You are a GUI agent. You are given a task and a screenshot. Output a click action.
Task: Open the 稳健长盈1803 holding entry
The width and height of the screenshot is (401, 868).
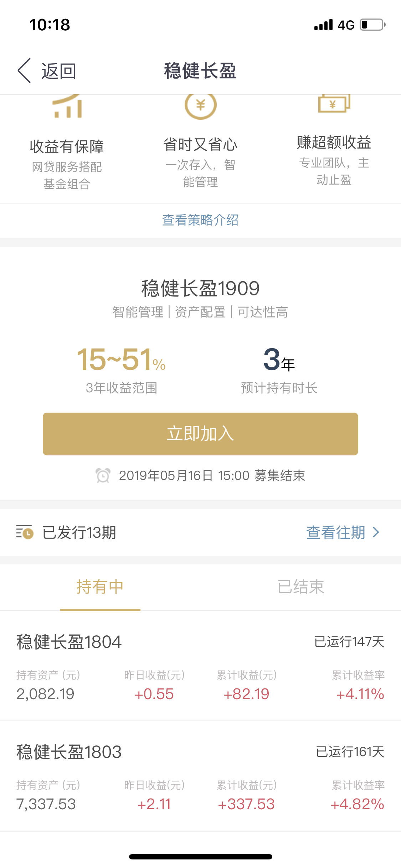coord(200,776)
